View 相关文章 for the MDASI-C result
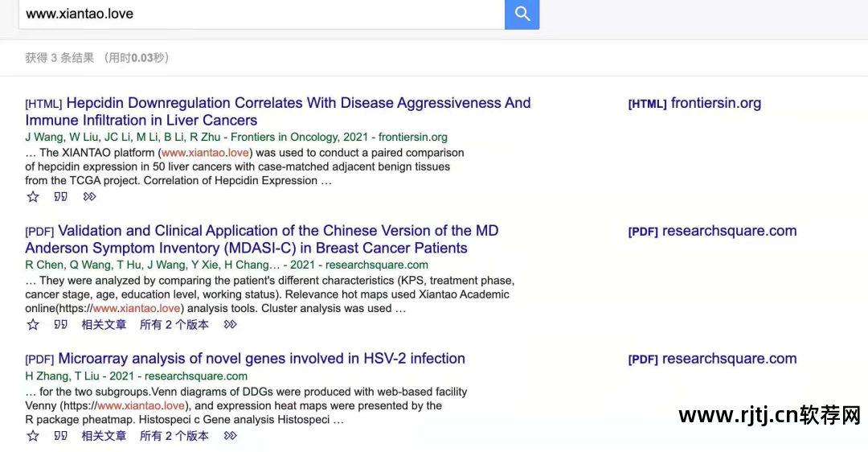 [104, 325]
